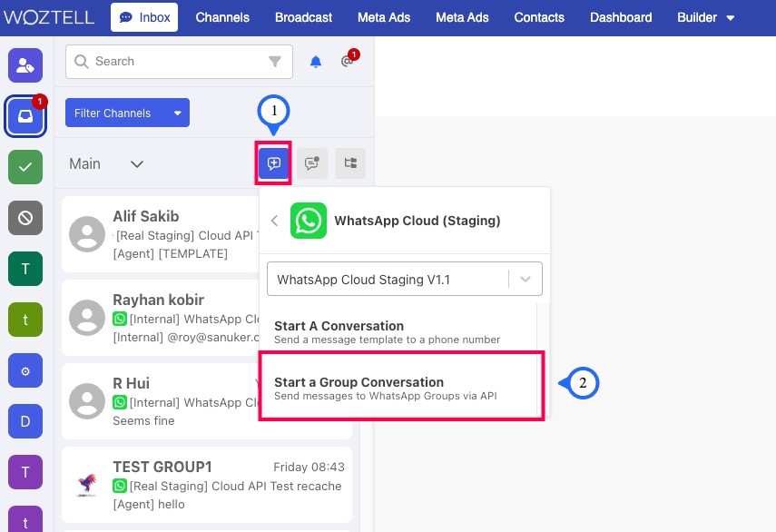The width and height of the screenshot is (776, 532).
Task: Go to the Broadcast tab
Action: click(x=303, y=17)
